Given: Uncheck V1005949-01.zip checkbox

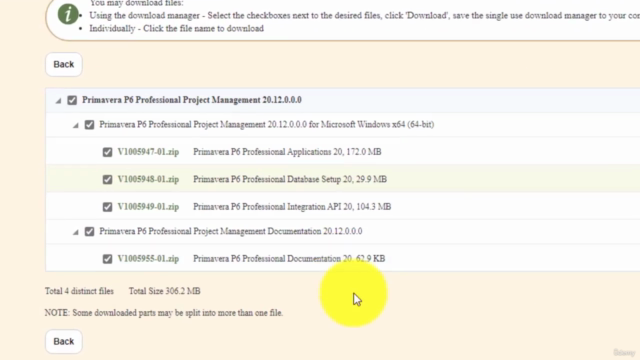Looking at the screenshot, I should 107,207.
